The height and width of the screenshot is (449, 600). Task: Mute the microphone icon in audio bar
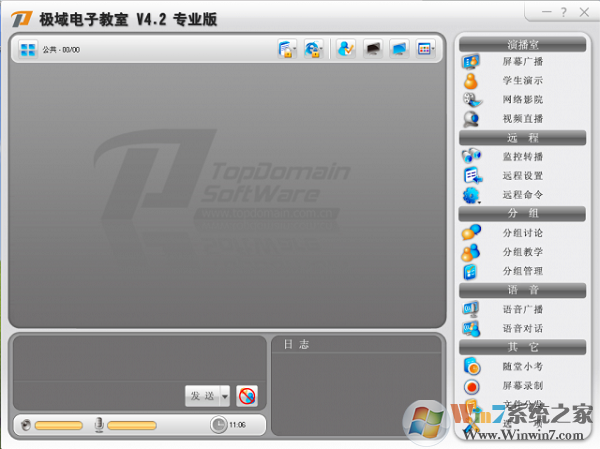99,425
